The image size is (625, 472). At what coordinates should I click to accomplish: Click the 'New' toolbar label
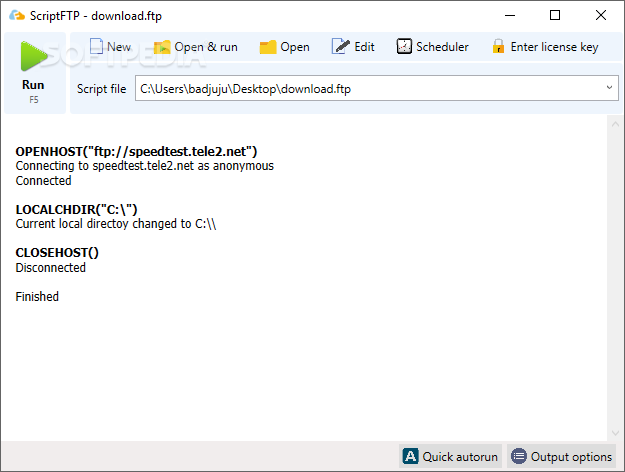tap(119, 47)
